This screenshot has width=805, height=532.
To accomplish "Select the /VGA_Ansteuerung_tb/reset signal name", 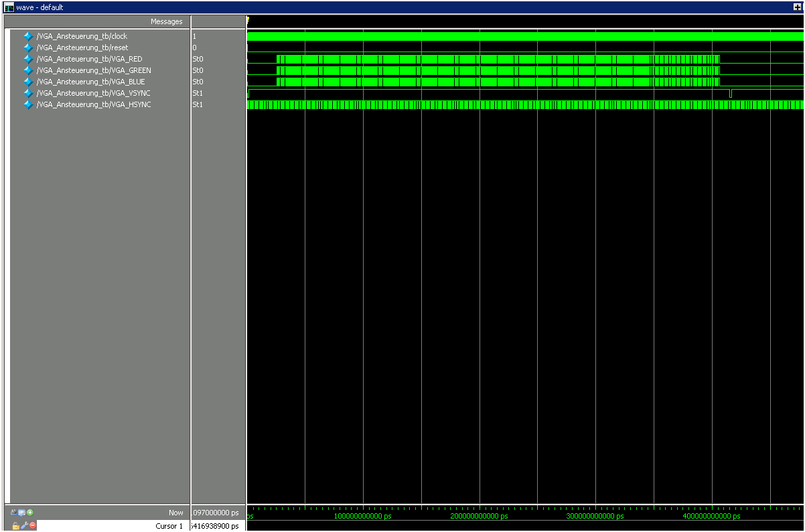I will (82, 48).
